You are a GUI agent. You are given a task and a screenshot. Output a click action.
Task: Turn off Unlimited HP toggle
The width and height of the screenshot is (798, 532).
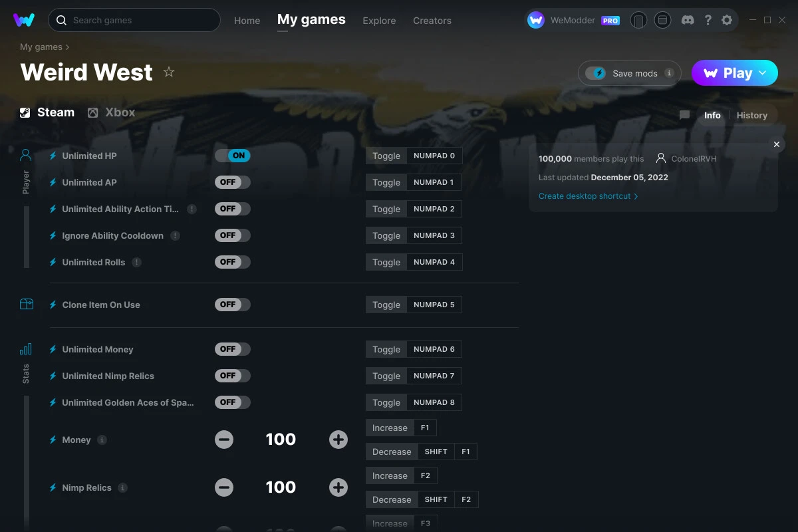(233, 156)
